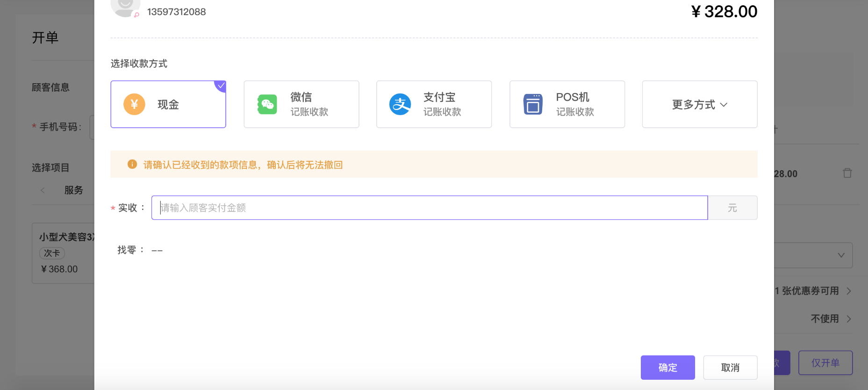Image resolution: width=868 pixels, height=390 pixels.
Task: Select the 小型犬美容 service card
Action: [64, 253]
